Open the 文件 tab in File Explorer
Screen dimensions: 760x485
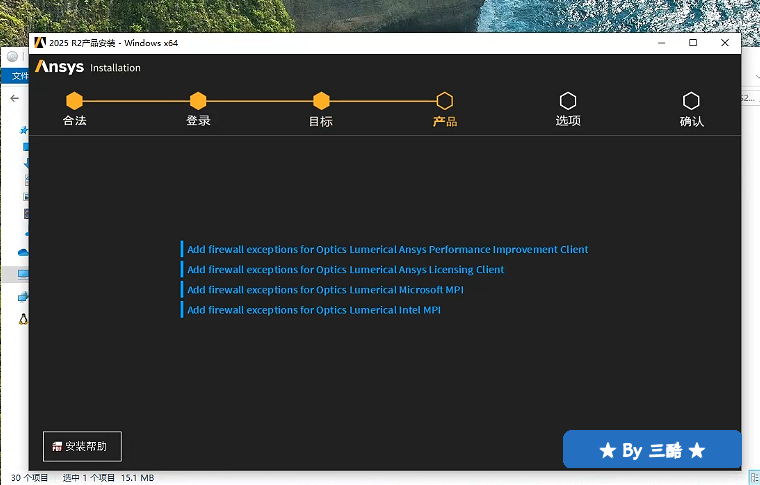18,76
